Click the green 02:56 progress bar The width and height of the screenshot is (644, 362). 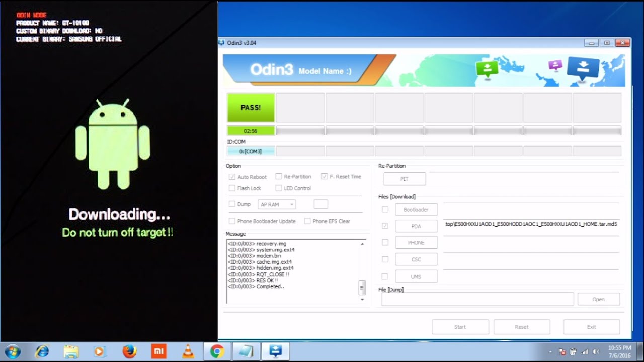click(x=251, y=131)
